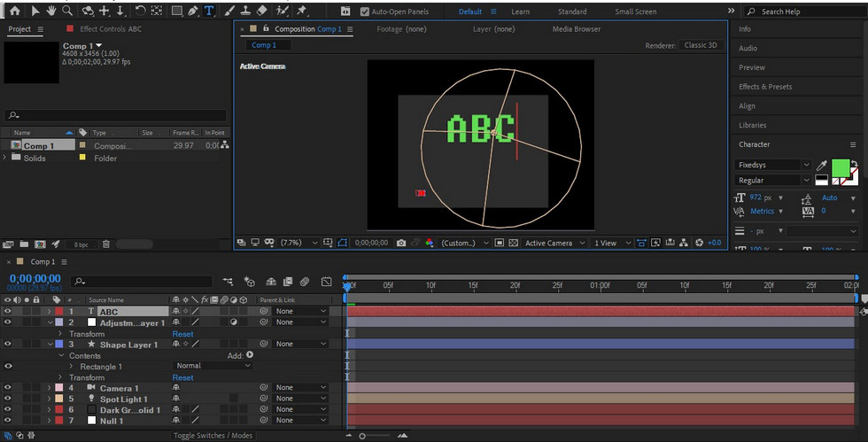Toggle motion blur enable switch in timeline
868x442 pixels.
click(305, 282)
